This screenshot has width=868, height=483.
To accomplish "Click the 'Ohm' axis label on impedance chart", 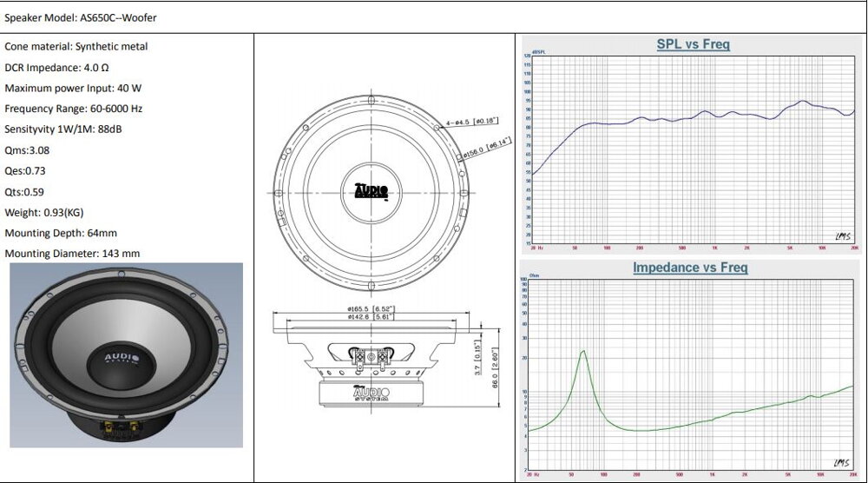I will [534, 275].
